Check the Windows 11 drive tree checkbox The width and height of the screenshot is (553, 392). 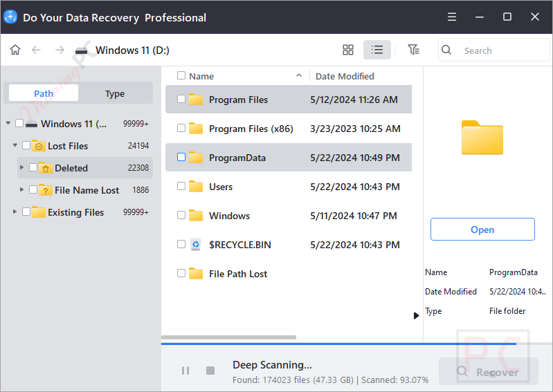pos(19,123)
